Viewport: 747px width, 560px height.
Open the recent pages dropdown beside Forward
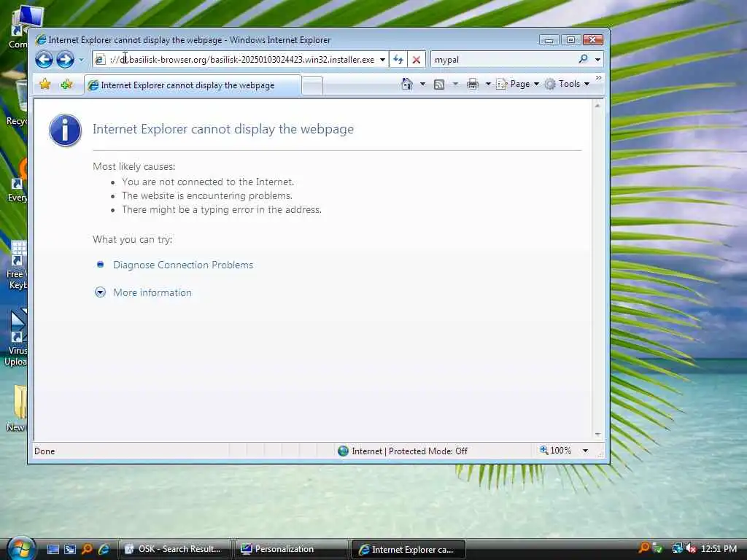tap(81, 60)
